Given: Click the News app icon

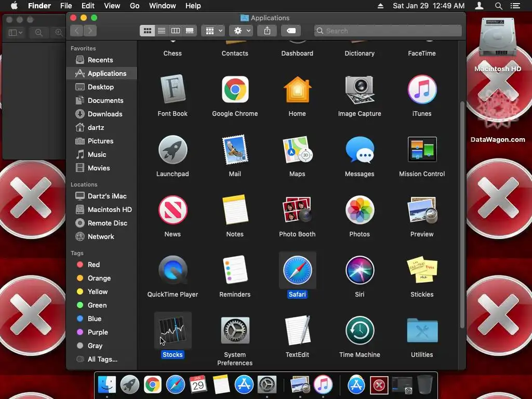Looking at the screenshot, I should [x=172, y=210].
